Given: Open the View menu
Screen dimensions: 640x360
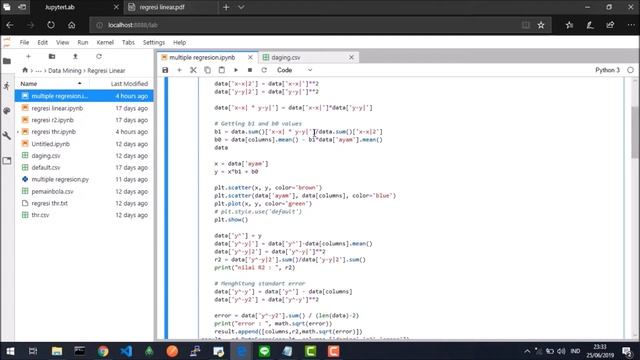Looking at the screenshot, I should coord(62,42).
